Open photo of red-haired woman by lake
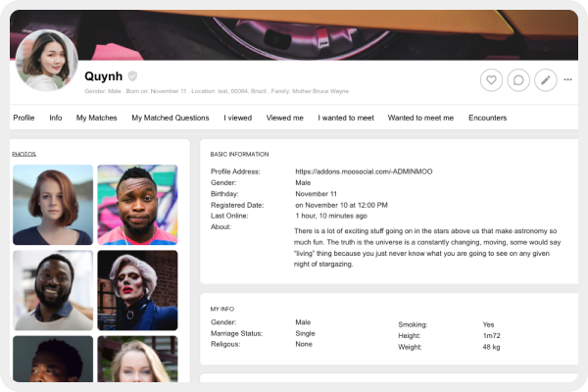 (53, 205)
